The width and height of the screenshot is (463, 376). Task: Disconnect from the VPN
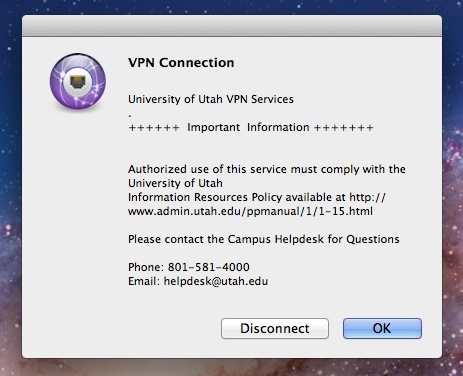click(275, 328)
